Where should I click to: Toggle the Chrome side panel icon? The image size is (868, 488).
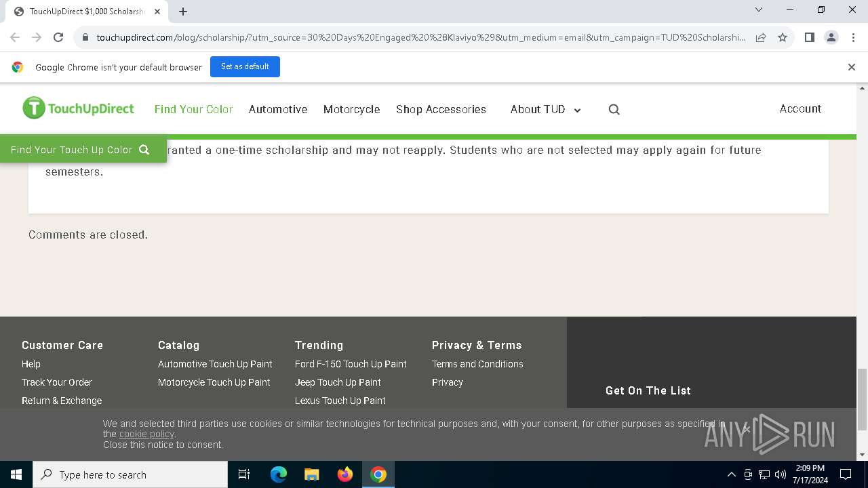coord(809,37)
